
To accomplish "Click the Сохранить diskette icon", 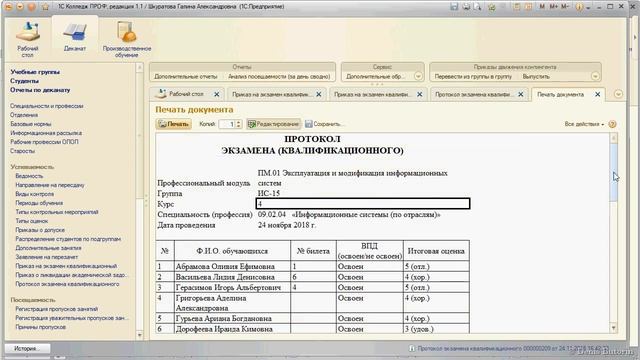I will click(309, 124).
